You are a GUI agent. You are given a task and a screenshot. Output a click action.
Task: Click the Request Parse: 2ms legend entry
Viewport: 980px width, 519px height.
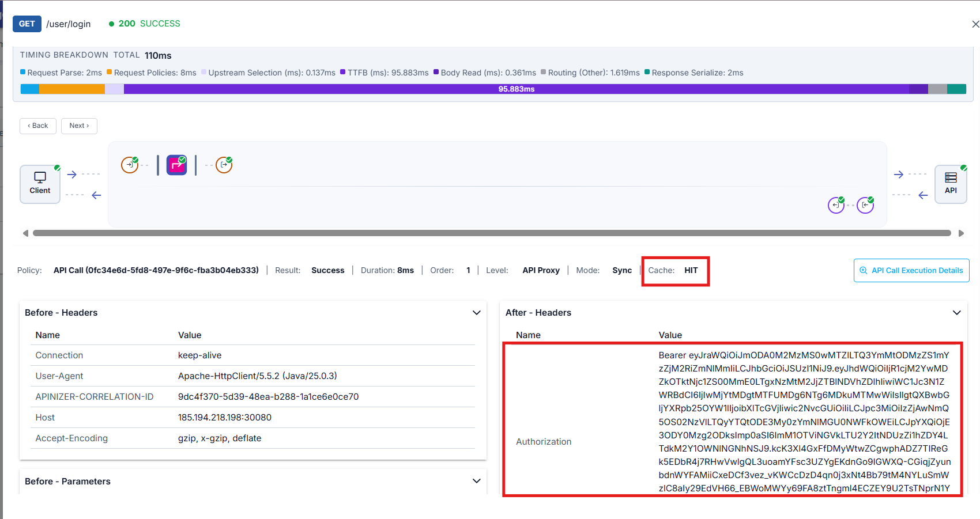point(61,73)
